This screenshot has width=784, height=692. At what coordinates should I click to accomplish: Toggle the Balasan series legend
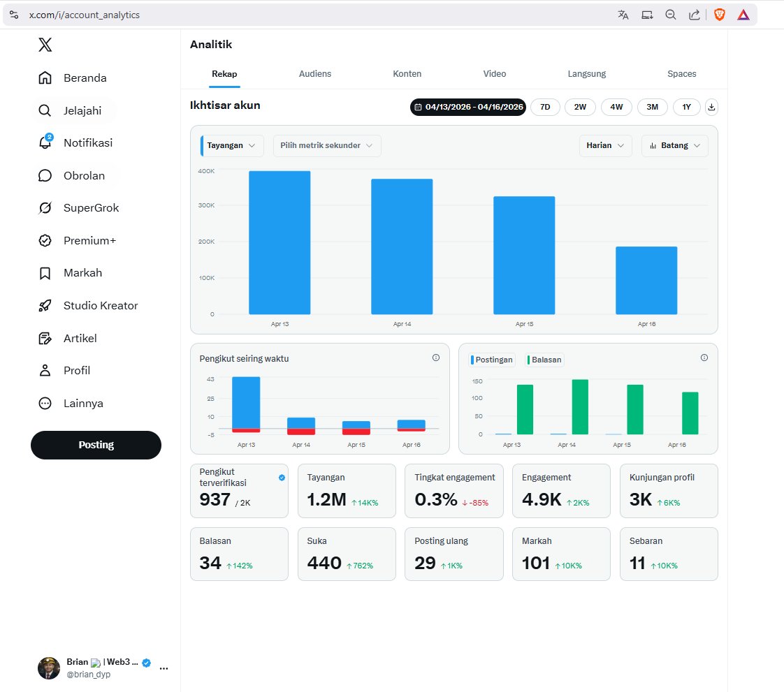[544, 360]
